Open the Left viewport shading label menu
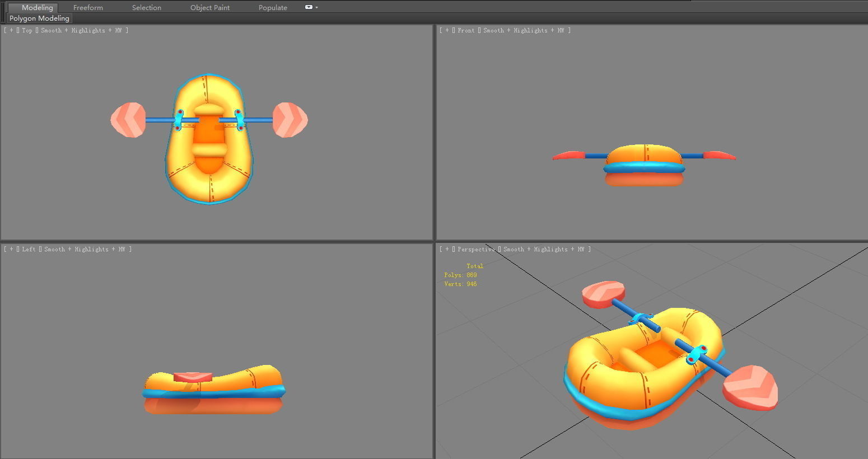 [85, 249]
